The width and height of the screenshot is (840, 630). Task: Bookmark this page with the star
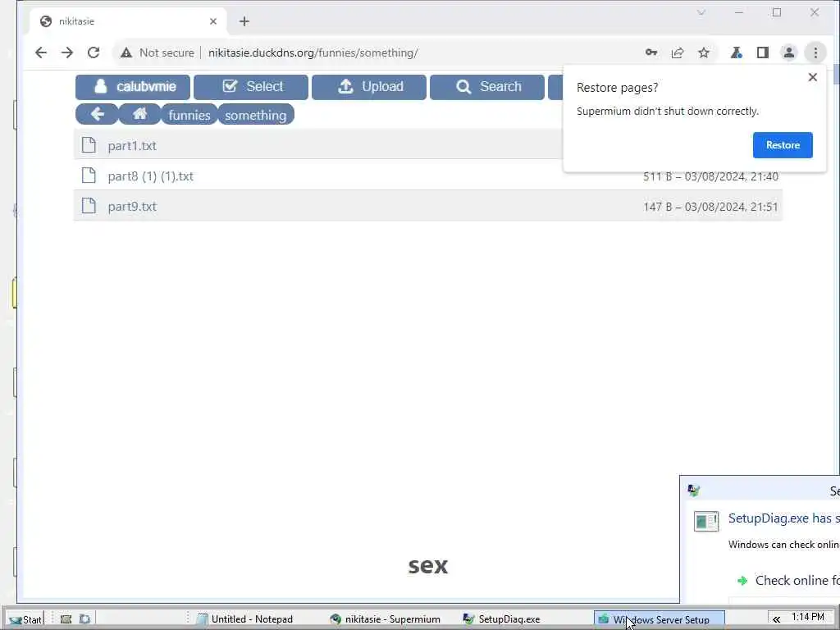(x=704, y=52)
